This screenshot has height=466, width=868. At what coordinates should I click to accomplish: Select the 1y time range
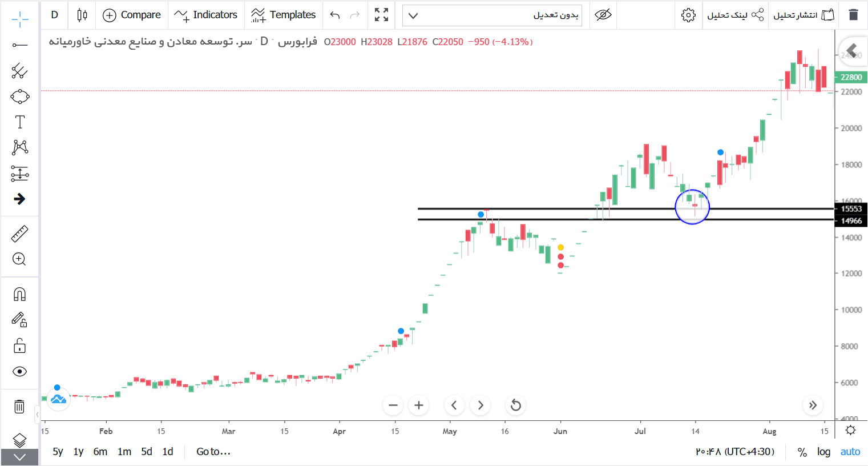(x=78, y=452)
